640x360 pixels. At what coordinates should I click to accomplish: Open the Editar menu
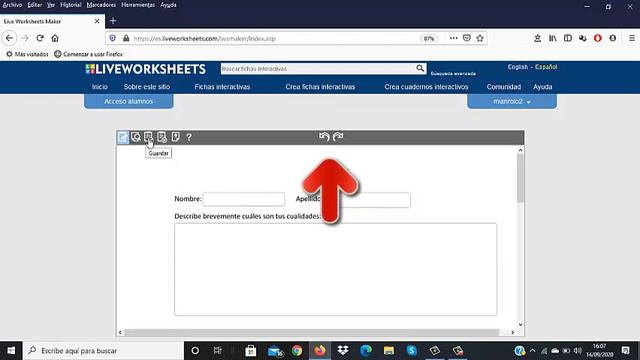point(35,5)
